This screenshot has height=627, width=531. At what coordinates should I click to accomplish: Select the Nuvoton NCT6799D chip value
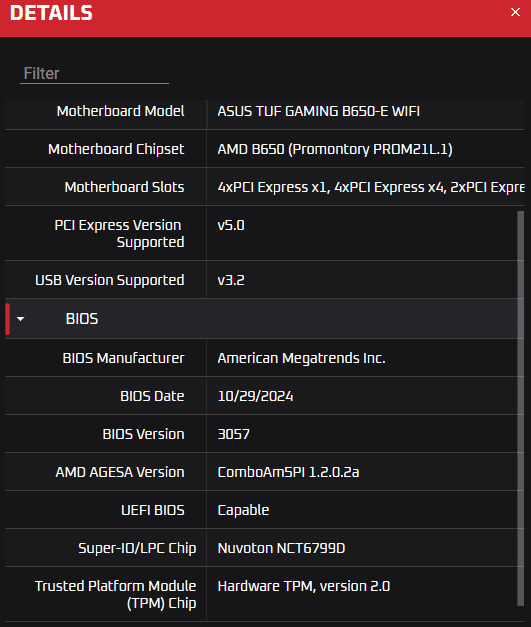281,548
